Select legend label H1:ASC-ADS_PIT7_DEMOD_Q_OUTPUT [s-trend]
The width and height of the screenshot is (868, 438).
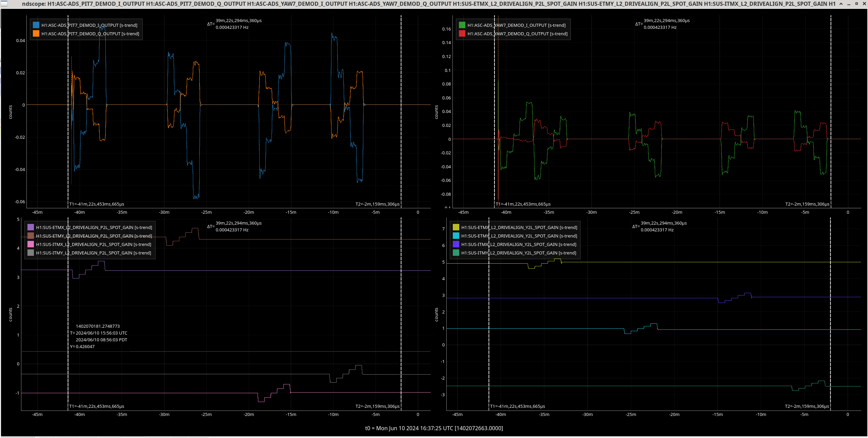tap(90, 34)
